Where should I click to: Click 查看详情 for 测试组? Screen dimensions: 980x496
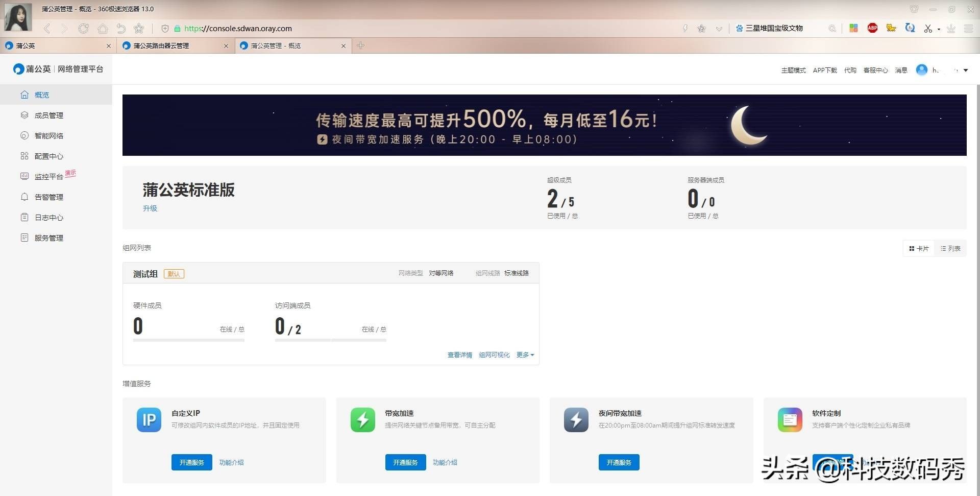(x=460, y=355)
